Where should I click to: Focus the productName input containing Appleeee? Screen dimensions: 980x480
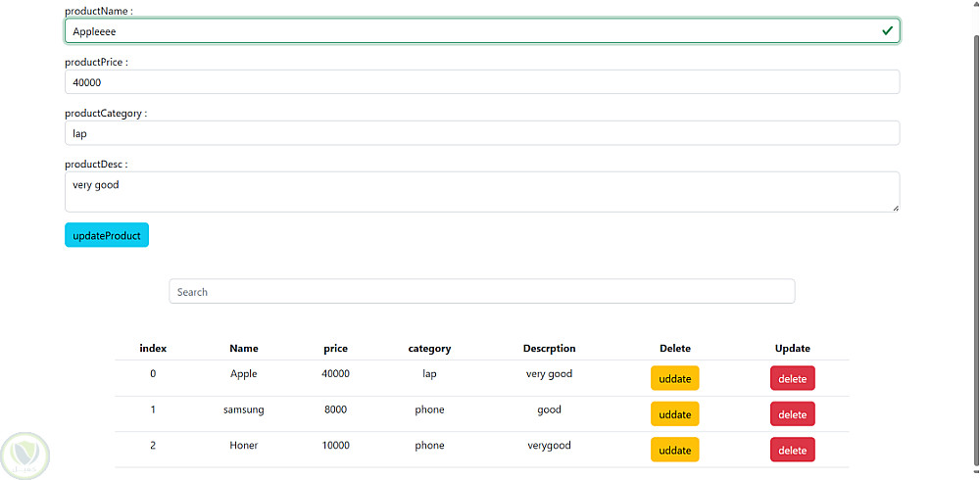(x=482, y=31)
